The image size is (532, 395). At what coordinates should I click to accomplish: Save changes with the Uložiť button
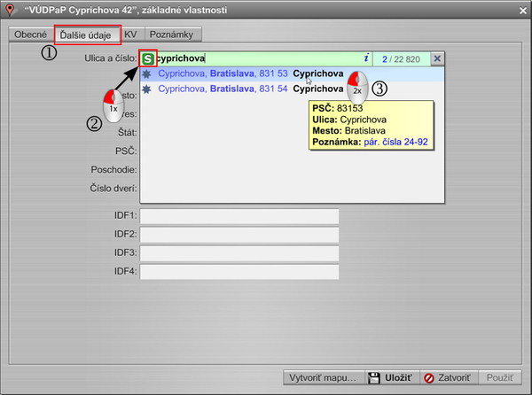(389, 377)
